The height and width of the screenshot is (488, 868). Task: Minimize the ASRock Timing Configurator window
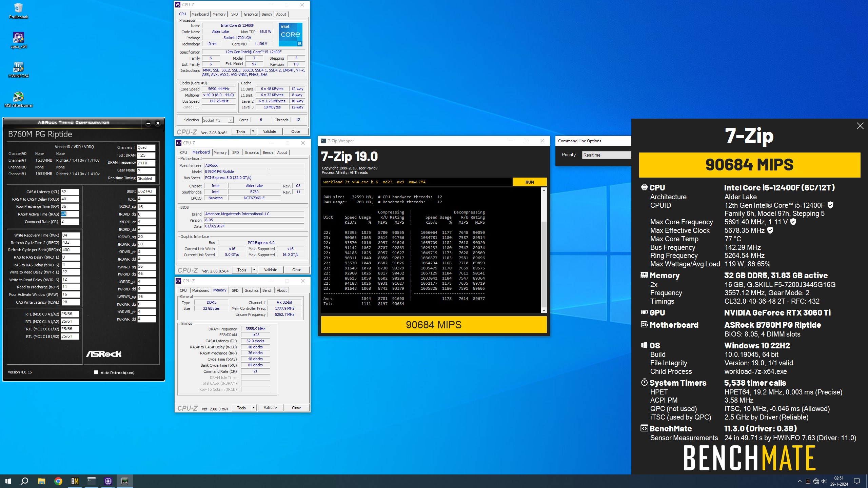(148, 123)
